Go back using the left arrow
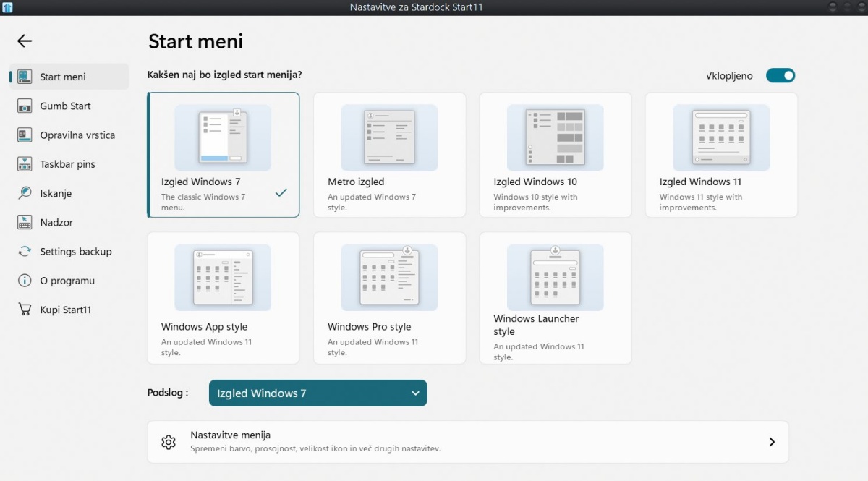 [25, 41]
